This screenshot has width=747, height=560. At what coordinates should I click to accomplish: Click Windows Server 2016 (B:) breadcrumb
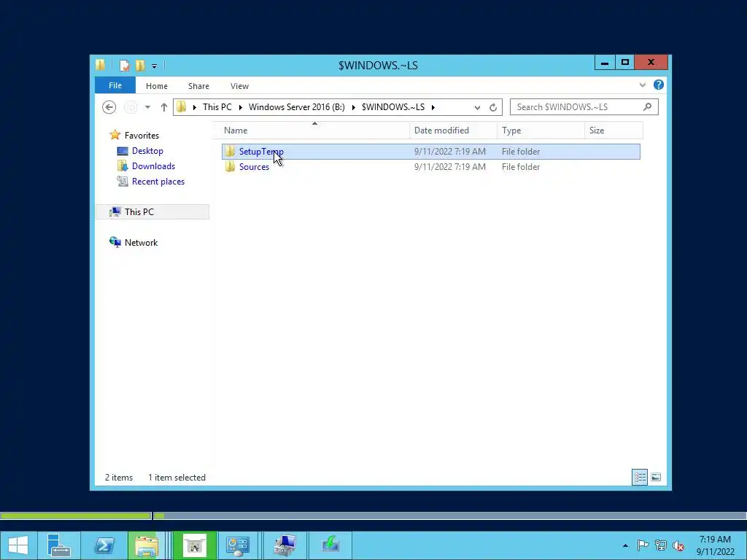pos(297,107)
